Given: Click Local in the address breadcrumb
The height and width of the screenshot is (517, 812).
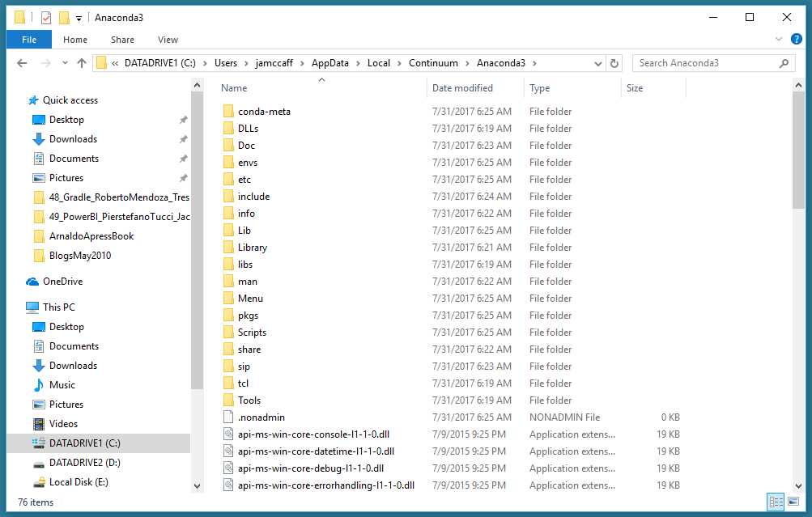Looking at the screenshot, I should [x=379, y=63].
